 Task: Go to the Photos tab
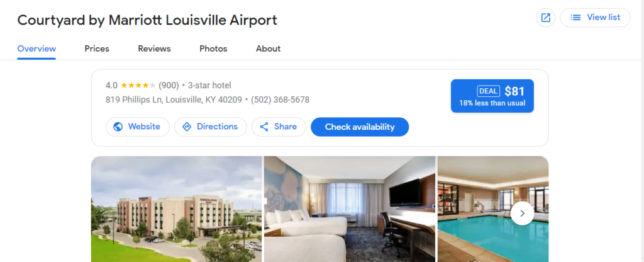click(x=213, y=48)
